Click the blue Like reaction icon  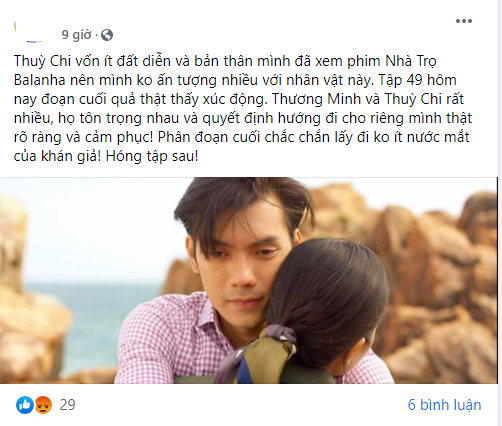[25, 405]
